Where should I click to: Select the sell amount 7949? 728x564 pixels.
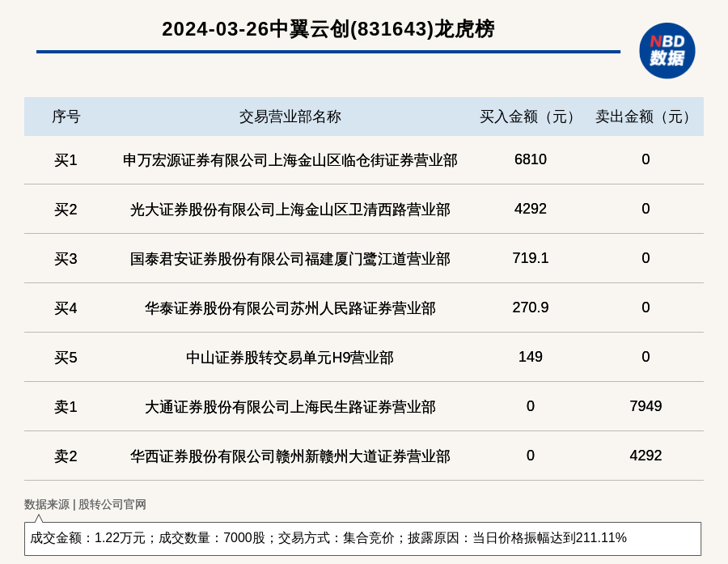645,406
